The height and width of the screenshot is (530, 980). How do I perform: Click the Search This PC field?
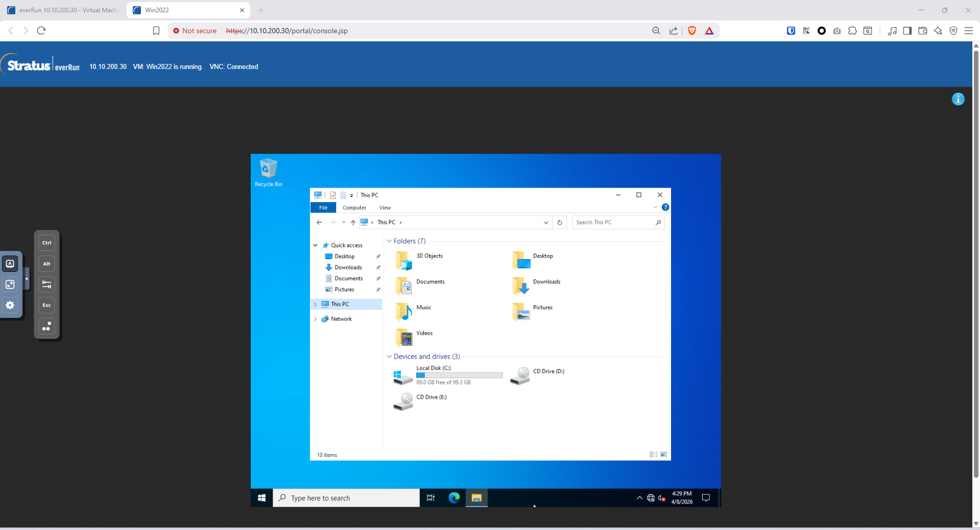click(613, 222)
